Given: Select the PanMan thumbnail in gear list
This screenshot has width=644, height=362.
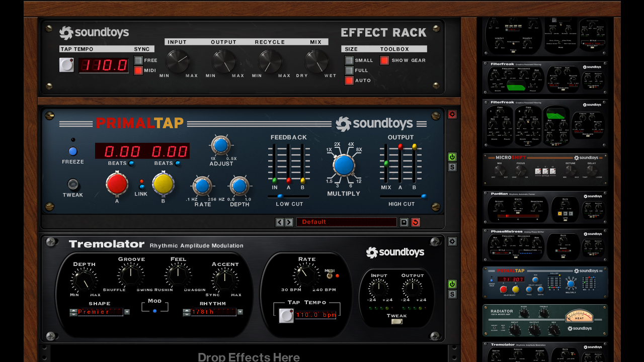Looking at the screenshot, I should (x=545, y=208).
